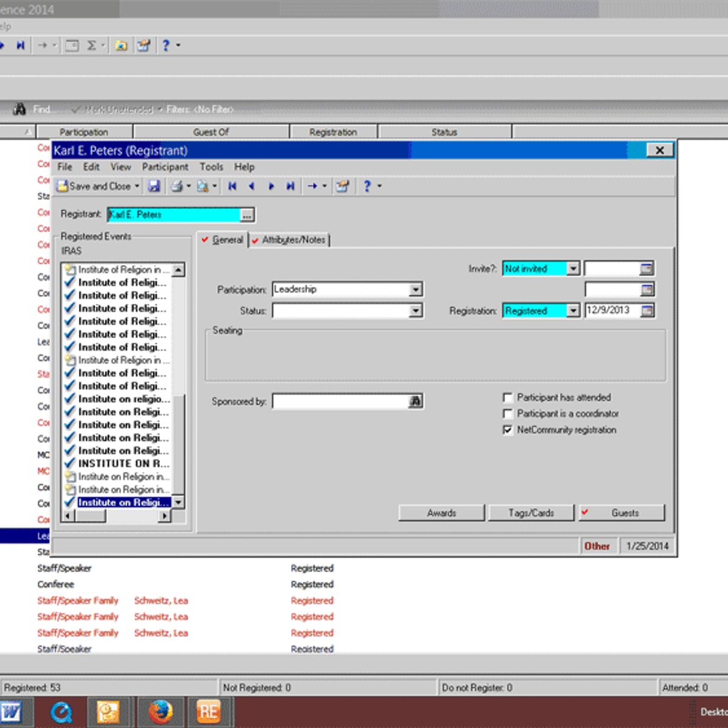Click the properties icon in the registrant toolbar
The image size is (728, 728).
pos(343,186)
